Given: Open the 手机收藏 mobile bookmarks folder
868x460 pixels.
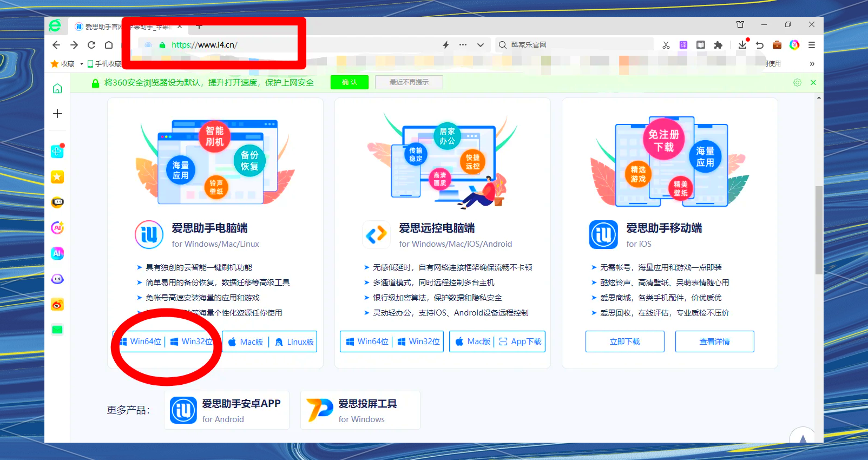Looking at the screenshot, I should pyautogui.click(x=104, y=64).
